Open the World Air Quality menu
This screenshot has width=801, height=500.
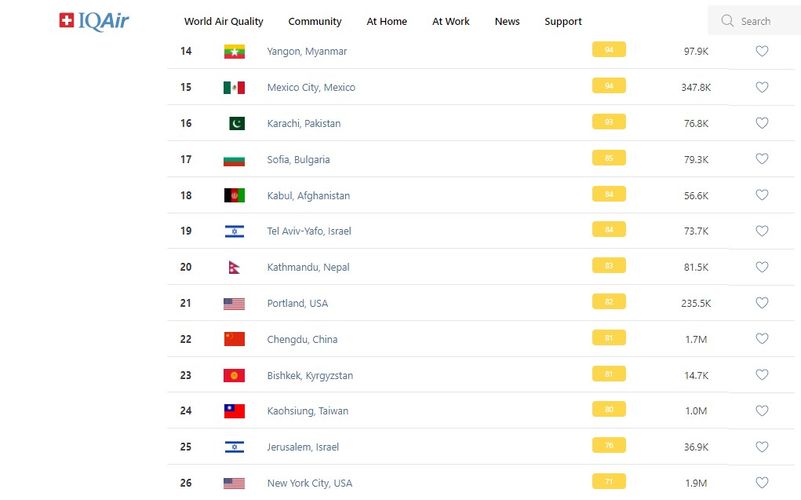point(224,21)
